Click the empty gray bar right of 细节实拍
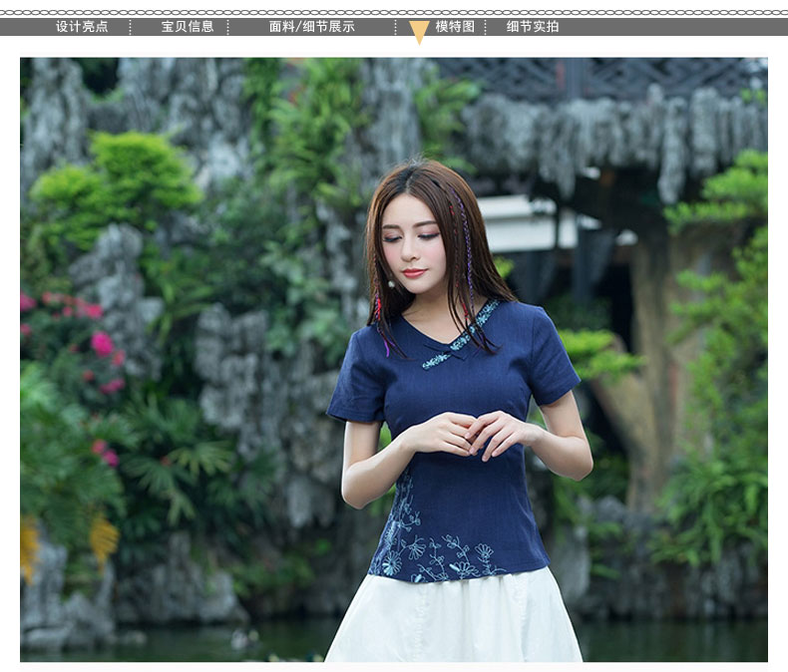Viewport: 788px width, 672px height. point(678,27)
